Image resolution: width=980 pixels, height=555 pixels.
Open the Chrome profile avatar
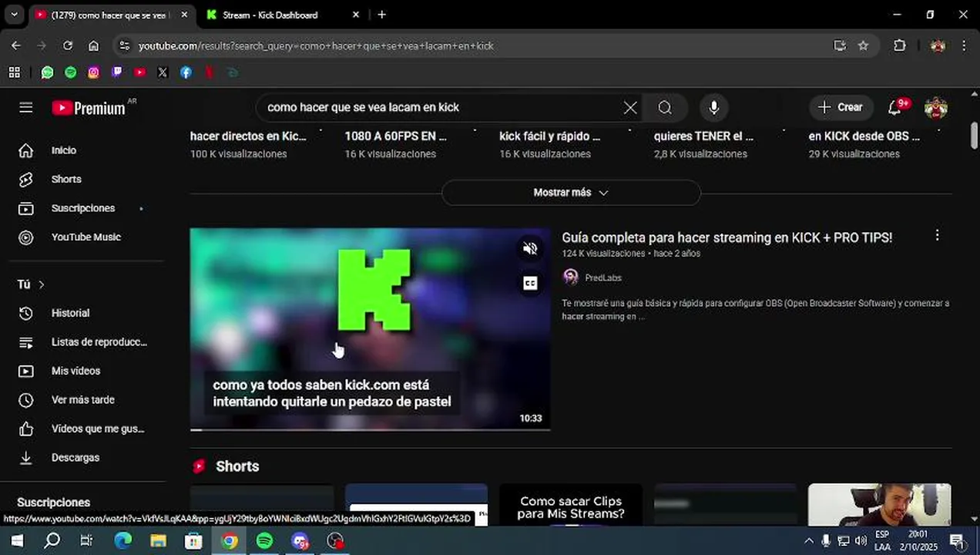tap(938, 45)
